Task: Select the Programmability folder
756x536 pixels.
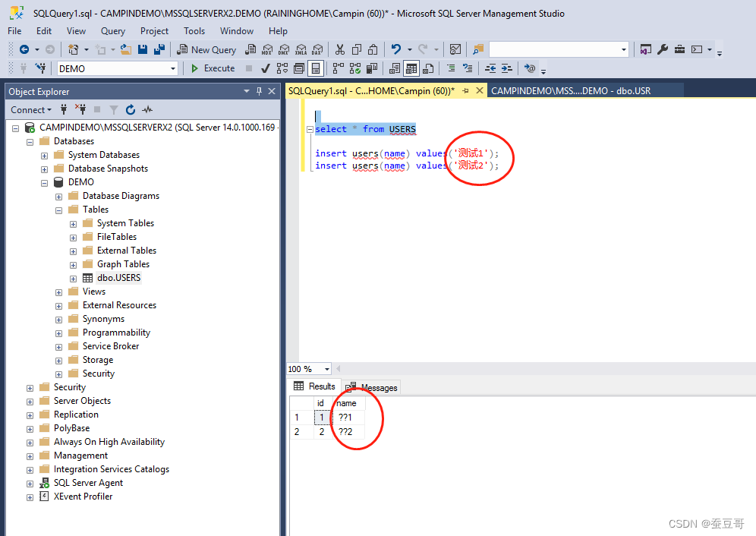Action: coord(116,333)
